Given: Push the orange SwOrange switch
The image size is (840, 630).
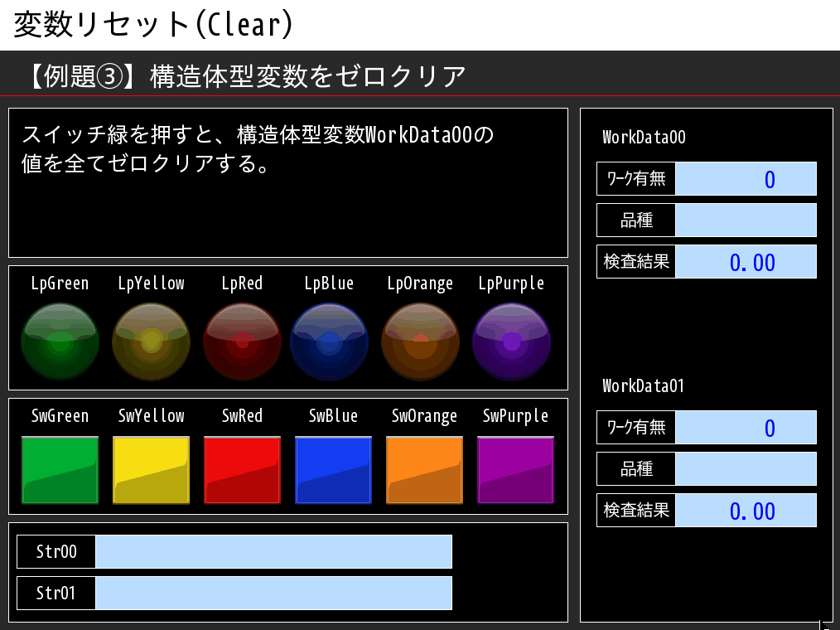Looking at the screenshot, I should tap(424, 470).
